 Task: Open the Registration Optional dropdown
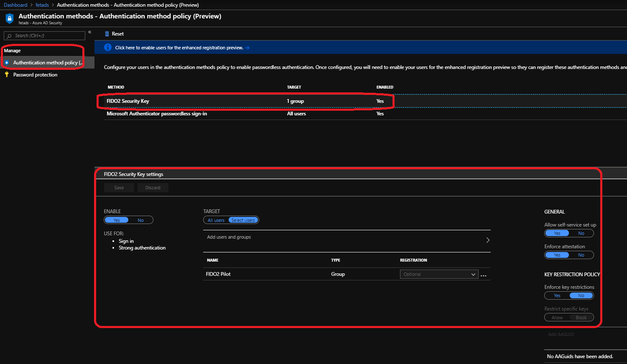click(x=439, y=274)
